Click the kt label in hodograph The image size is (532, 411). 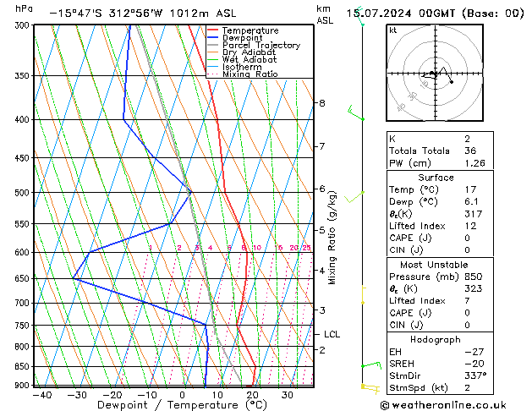[x=393, y=30]
